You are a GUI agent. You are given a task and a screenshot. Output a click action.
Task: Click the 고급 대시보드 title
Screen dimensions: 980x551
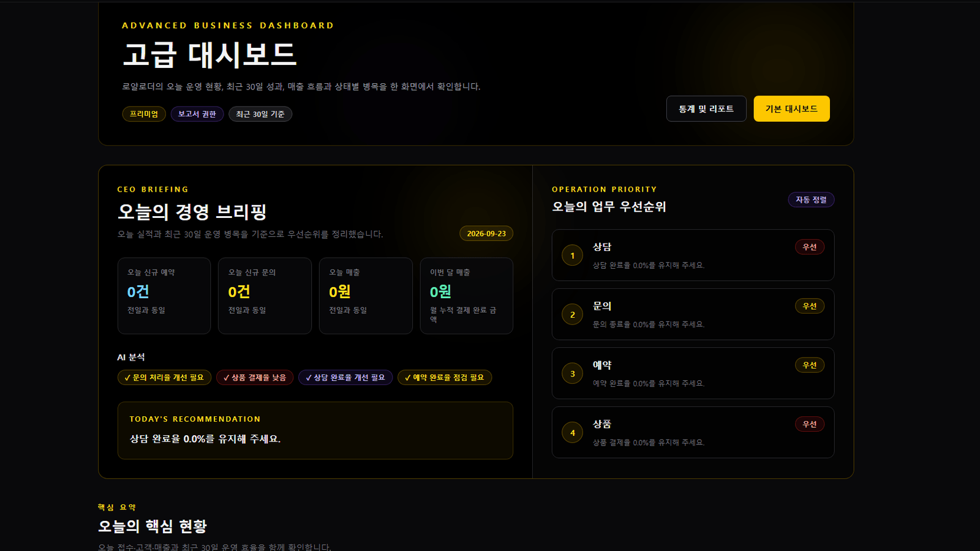(x=209, y=54)
